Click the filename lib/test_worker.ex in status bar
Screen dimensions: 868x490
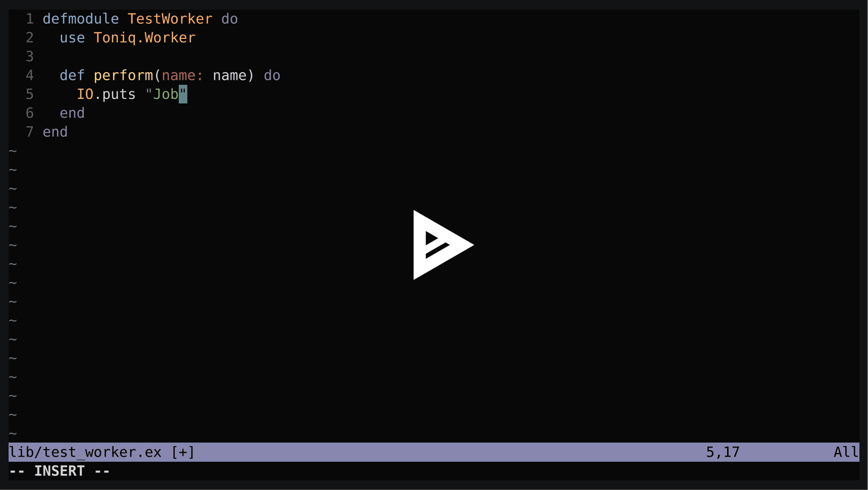tap(86, 452)
